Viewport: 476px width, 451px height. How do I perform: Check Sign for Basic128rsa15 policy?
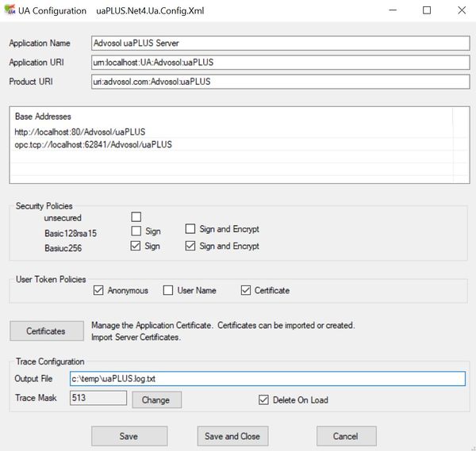136,231
